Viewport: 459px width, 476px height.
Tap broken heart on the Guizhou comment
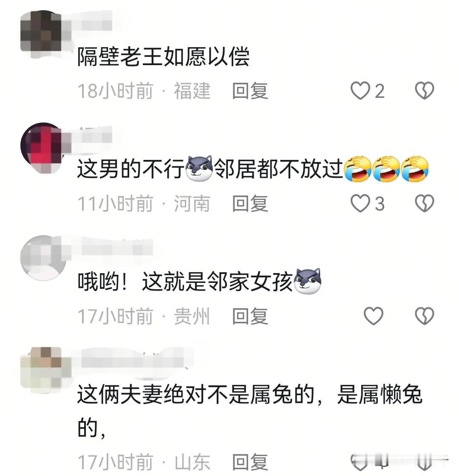(425, 316)
